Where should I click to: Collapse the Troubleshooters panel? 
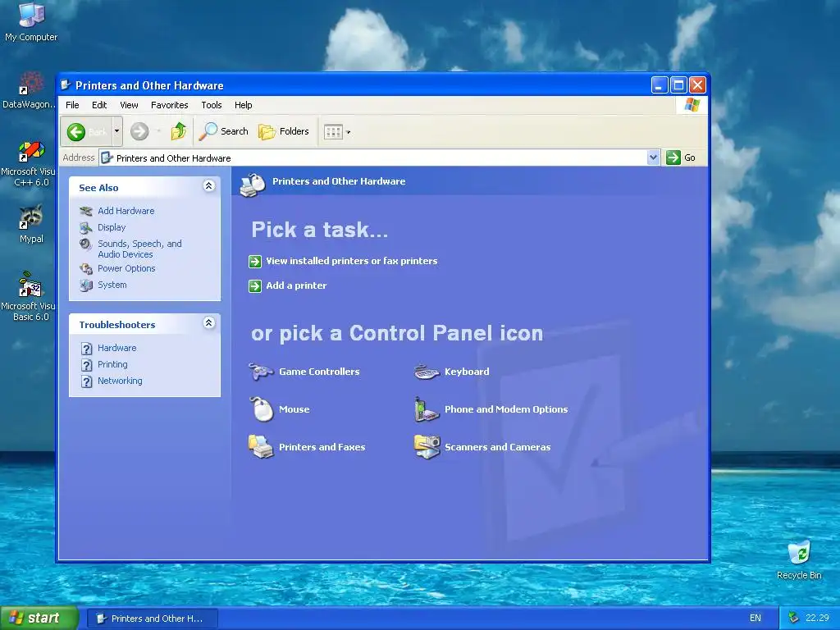[x=209, y=322]
